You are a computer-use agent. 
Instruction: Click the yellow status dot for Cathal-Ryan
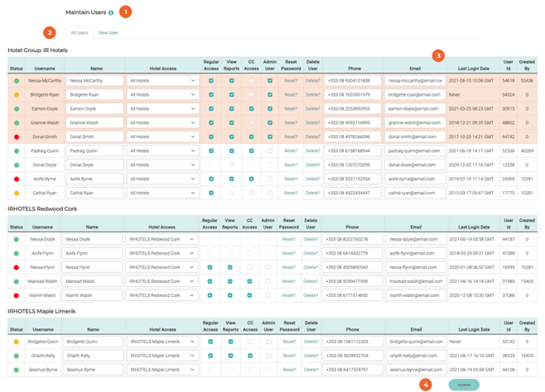[x=16, y=194]
